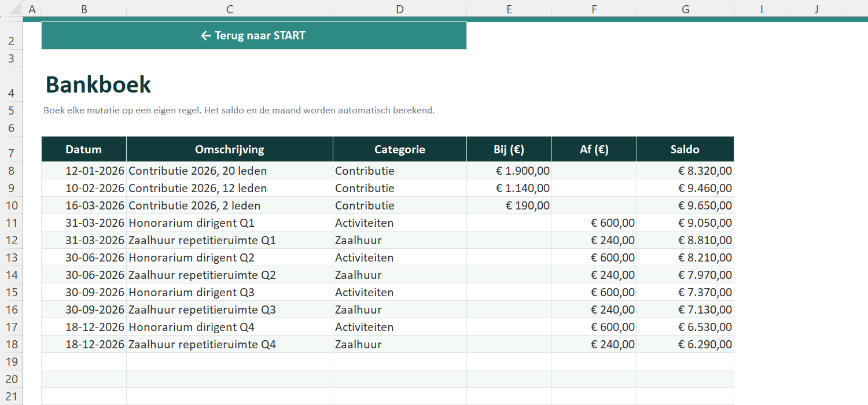Screen dimensions: 868x405
Task: Select the Af amount in row 11
Action: (594, 223)
